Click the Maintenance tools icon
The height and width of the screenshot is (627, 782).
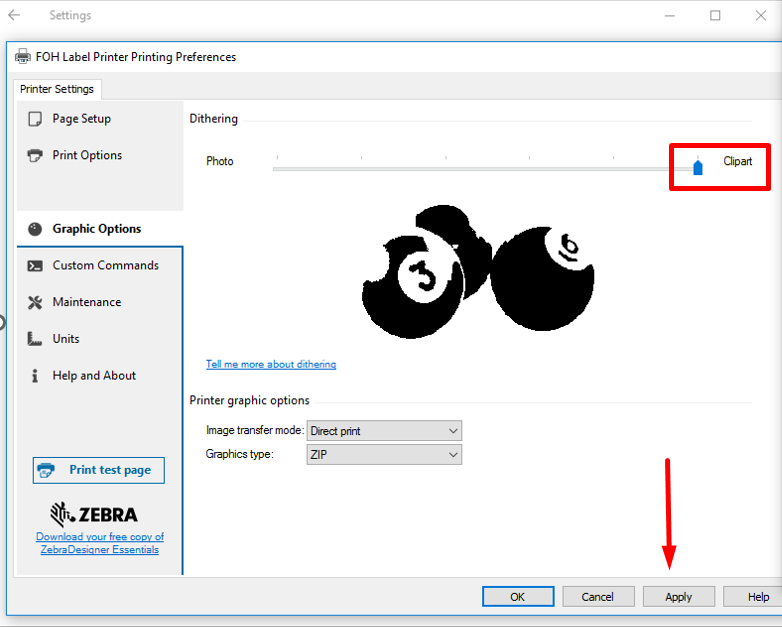(35, 303)
